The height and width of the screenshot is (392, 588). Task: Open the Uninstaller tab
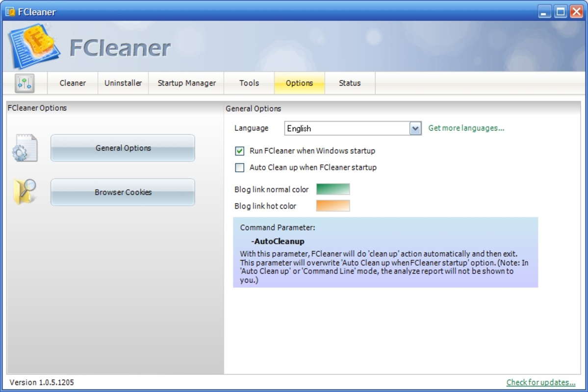click(x=123, y=83)
